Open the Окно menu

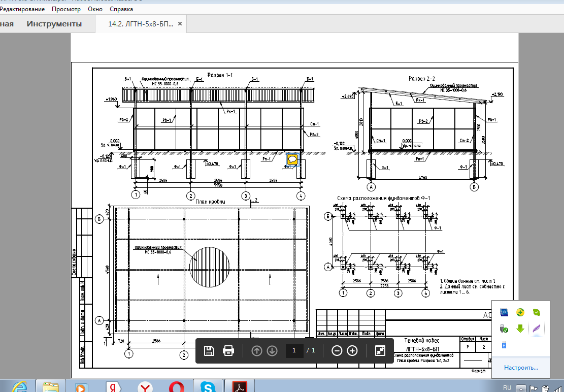[x=94, y=9]
